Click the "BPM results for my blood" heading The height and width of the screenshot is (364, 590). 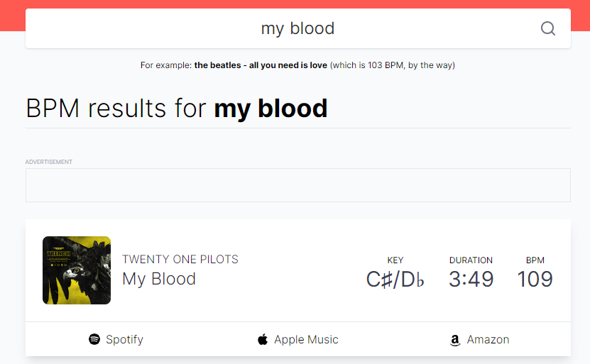[x=177, y=108]
